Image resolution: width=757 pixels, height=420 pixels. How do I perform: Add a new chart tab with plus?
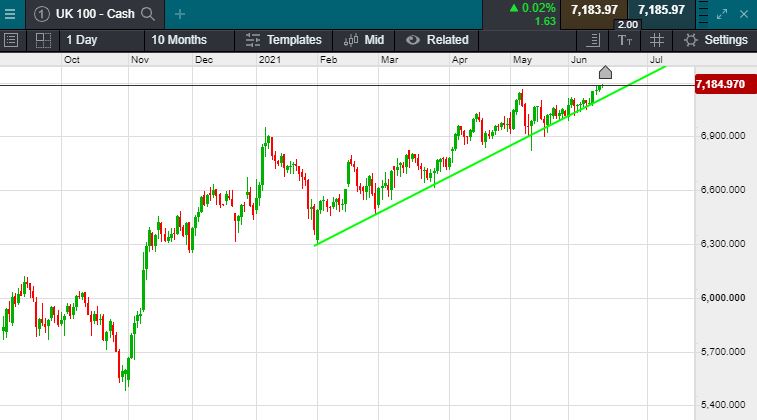pyautogui.click(x=180, y=14)
